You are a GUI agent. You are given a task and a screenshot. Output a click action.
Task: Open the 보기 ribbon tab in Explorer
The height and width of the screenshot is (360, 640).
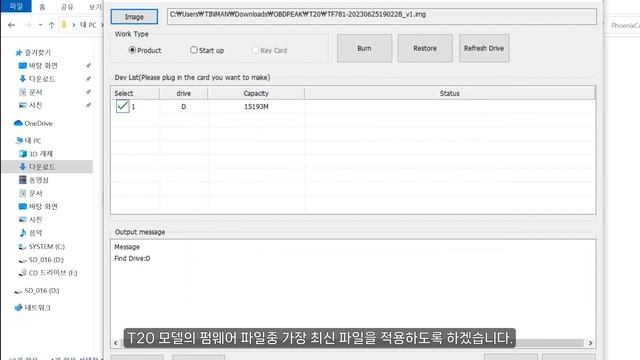tap(95, 7)
